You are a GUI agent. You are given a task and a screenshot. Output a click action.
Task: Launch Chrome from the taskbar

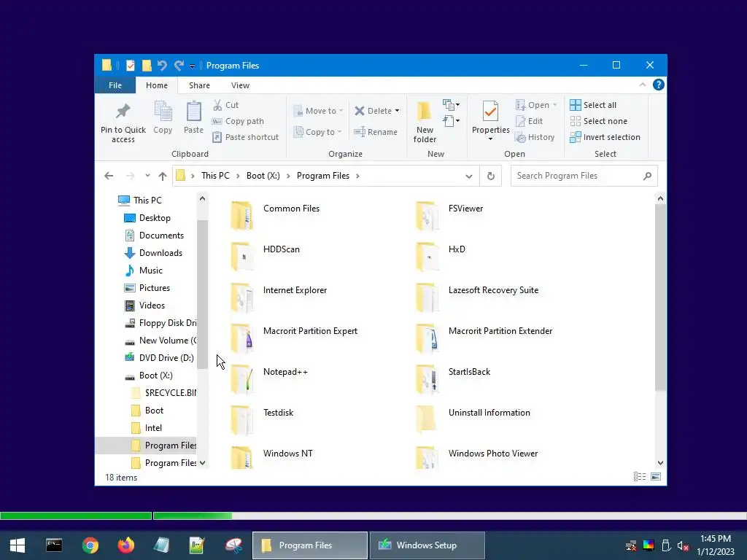click(90, 545)
